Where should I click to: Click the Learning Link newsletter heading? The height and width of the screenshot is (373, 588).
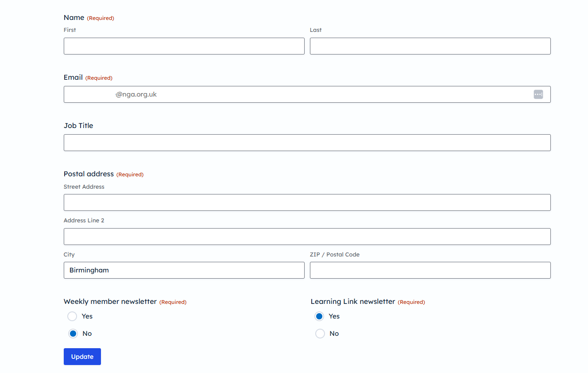pyautogui.click(x=352, y=302)
